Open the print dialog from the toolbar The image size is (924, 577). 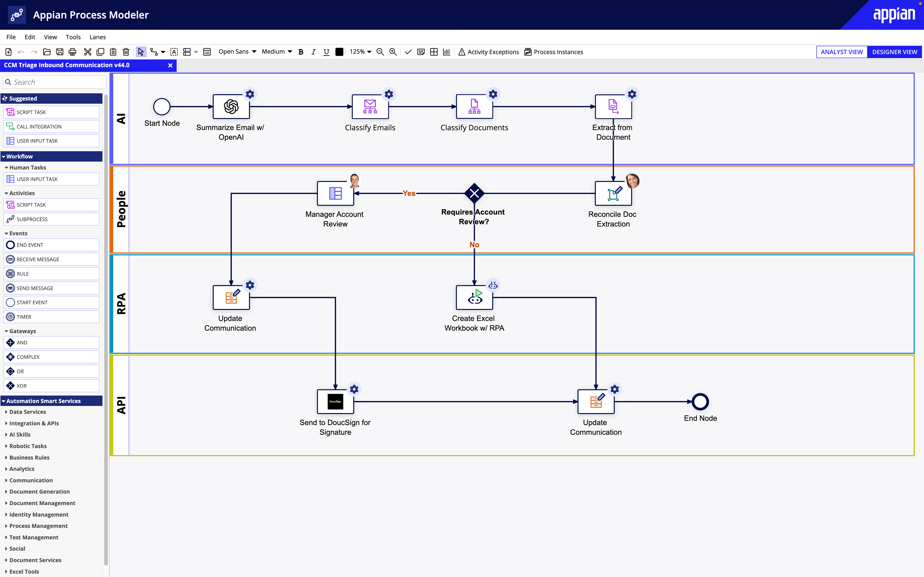point(72,52)
